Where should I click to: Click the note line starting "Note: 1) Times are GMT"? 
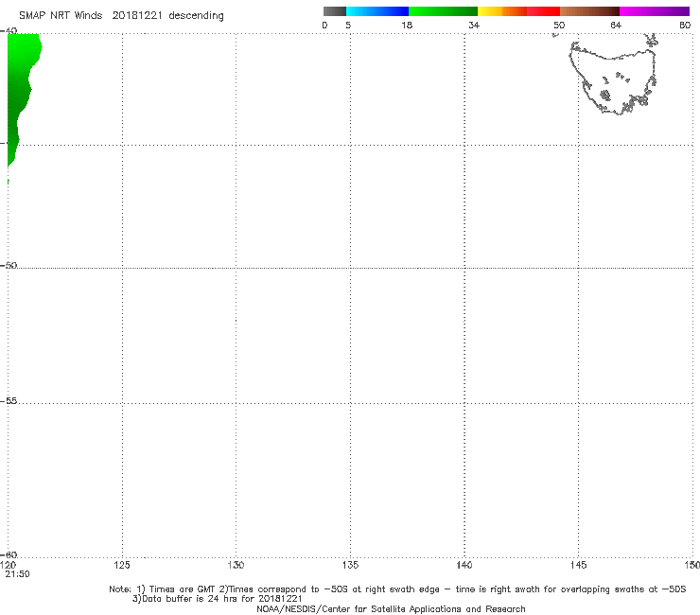397,589
